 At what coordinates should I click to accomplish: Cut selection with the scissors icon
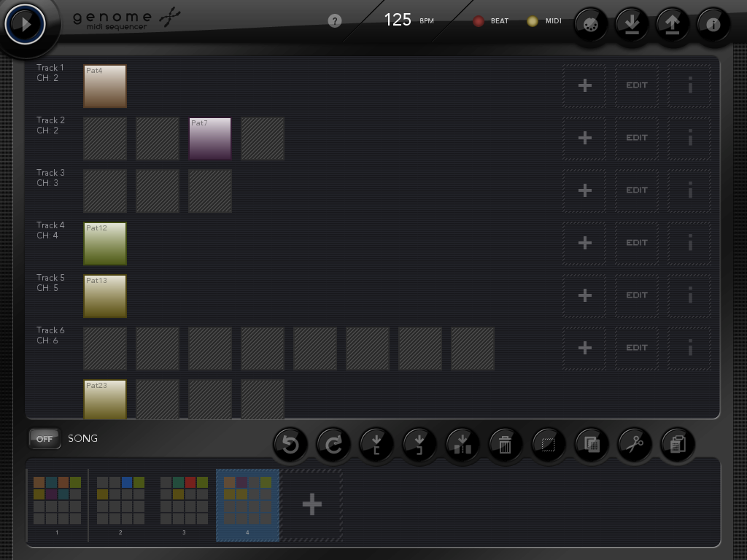634,444
